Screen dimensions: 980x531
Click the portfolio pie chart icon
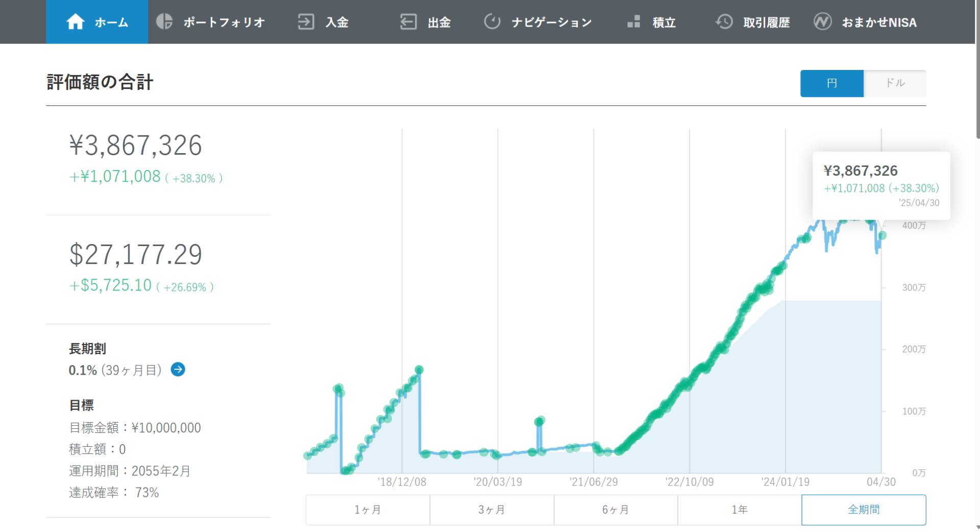pyautogui.click(x=164, y=21)
